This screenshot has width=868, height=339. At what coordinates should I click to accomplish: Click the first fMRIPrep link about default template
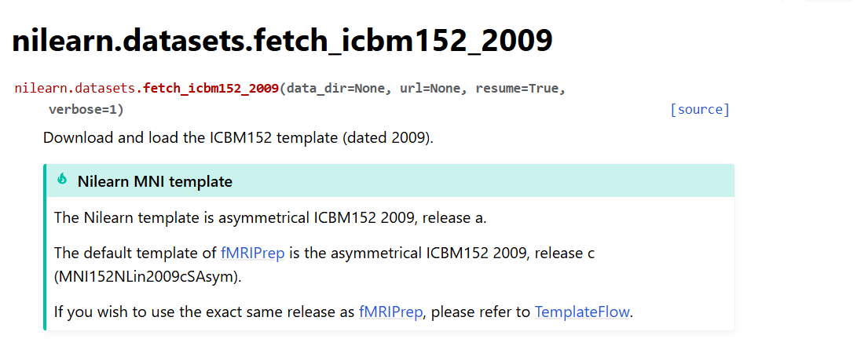click(x=252, y=253)
